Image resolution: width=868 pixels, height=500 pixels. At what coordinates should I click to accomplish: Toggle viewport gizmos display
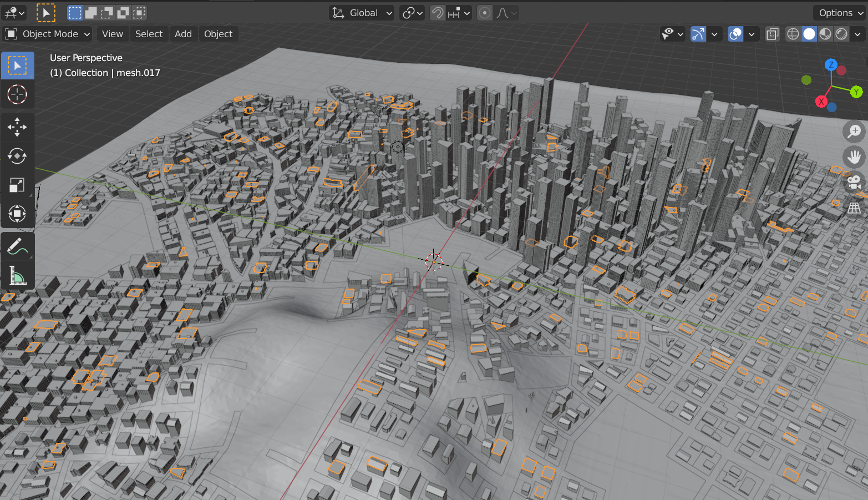[698, 34]
